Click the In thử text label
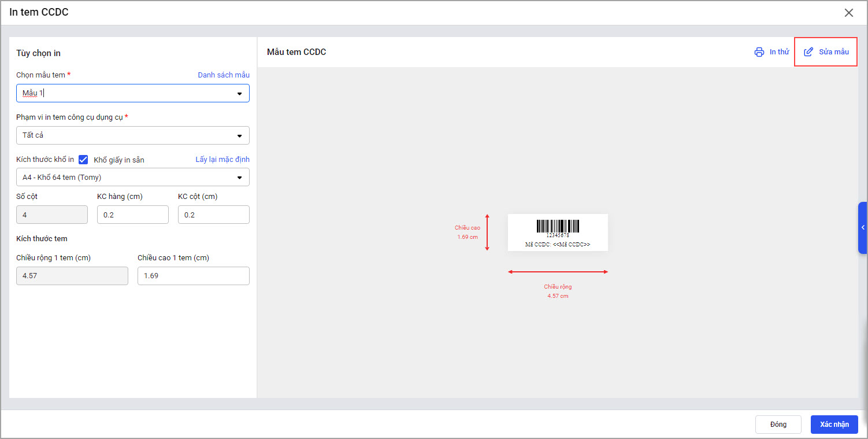The height and width of the screenshot is (439, 868). tap(779, 52)
